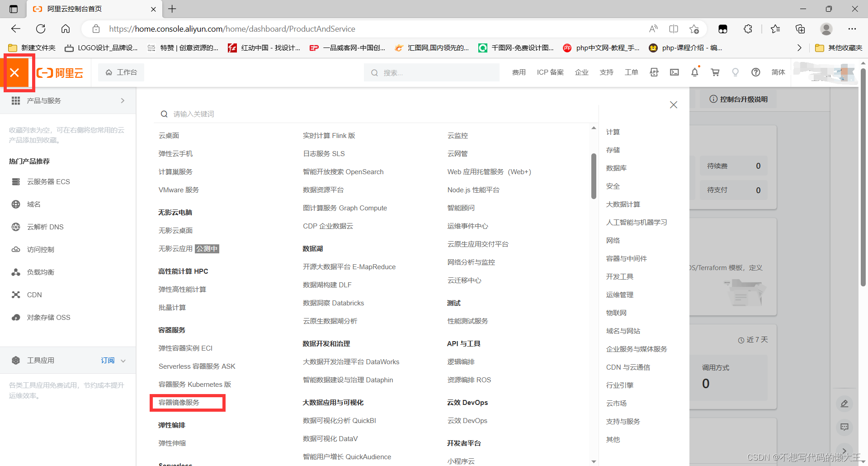Click the 工具应用 hexagon icon
Screen dimensions: 868x466
pos(16,360)
